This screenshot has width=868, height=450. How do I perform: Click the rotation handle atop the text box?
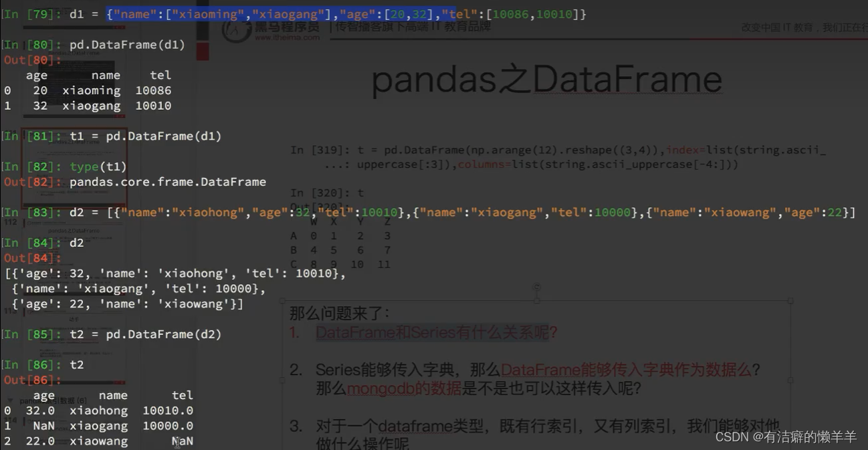point(536,288)
